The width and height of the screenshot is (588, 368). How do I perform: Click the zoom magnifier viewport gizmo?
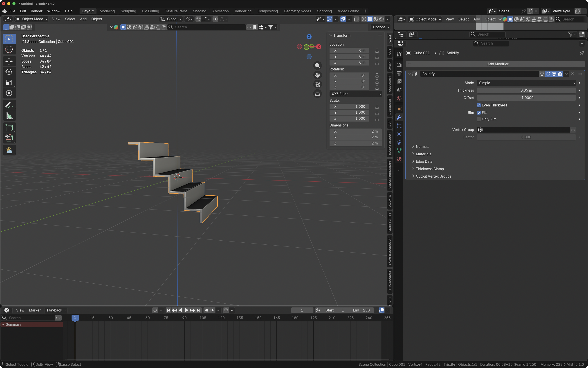coord(317,65)
